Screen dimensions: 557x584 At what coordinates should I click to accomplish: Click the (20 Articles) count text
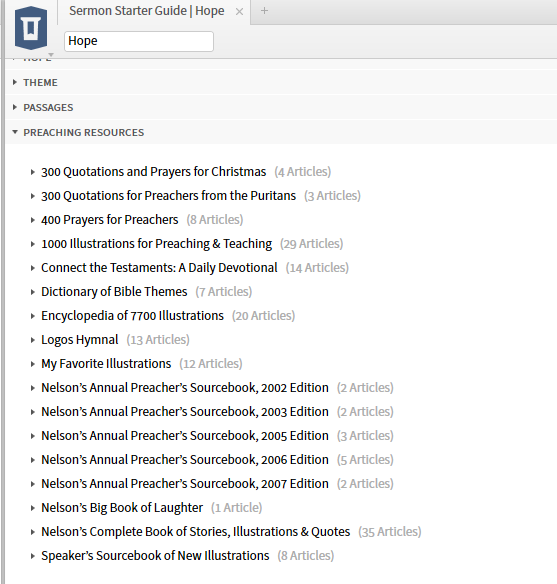tap(263, 316)
